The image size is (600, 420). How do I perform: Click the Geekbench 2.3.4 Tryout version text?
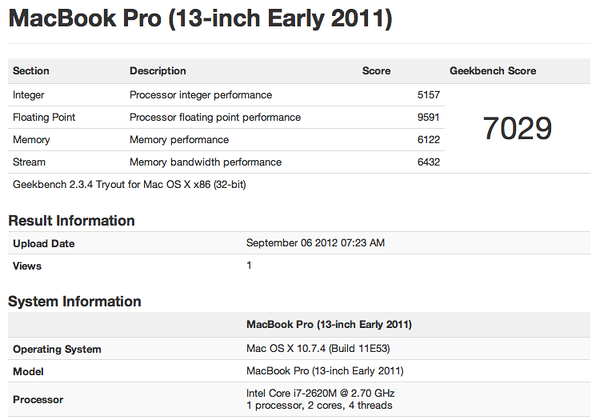click(x=129, y=184)
